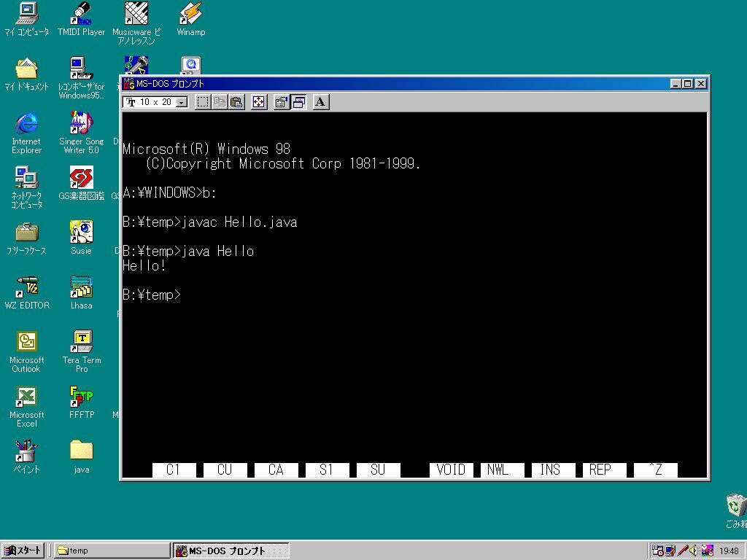Select the ペイント paint shortcut icon

(x=27, y=456)
